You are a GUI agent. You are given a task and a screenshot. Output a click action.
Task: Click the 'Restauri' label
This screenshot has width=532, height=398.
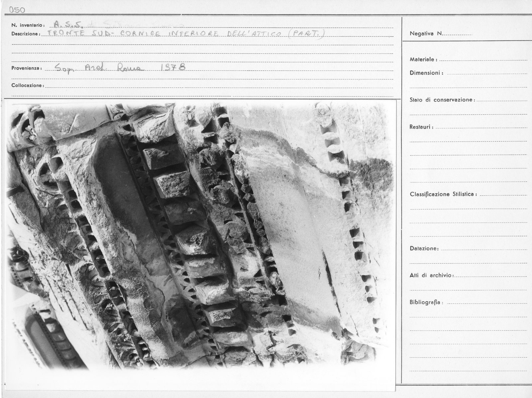point(422,127)
